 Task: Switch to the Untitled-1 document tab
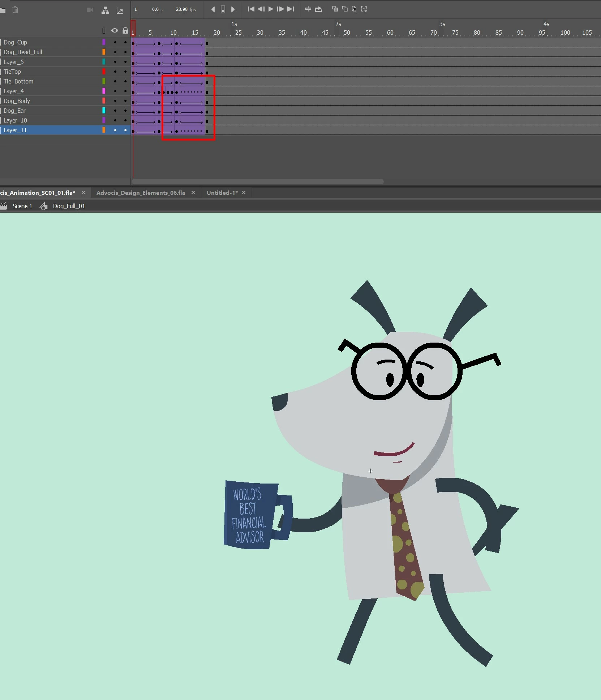click(x=222, y=193)
